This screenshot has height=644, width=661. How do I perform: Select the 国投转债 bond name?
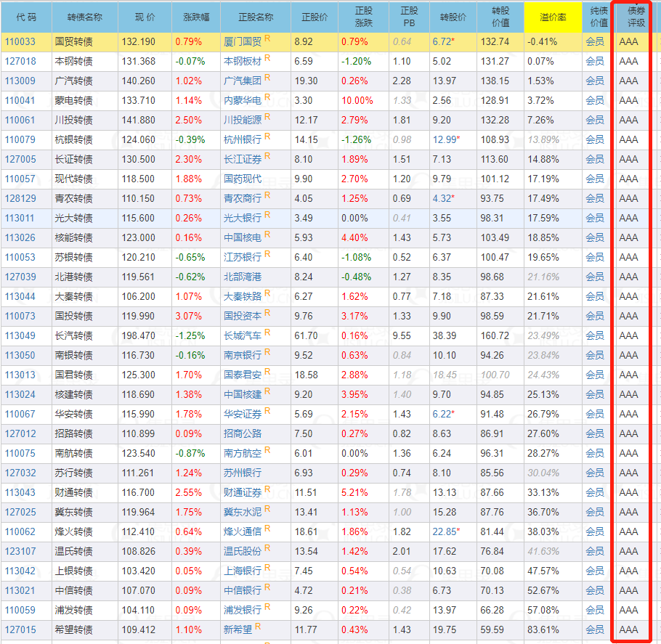pos(74,316)
